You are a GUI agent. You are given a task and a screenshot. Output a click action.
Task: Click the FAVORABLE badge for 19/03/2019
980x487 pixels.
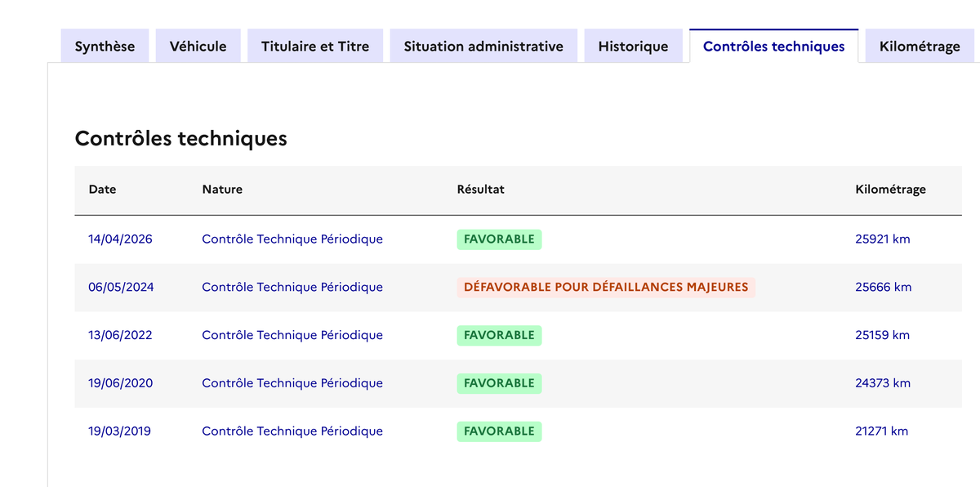[499, 431]
